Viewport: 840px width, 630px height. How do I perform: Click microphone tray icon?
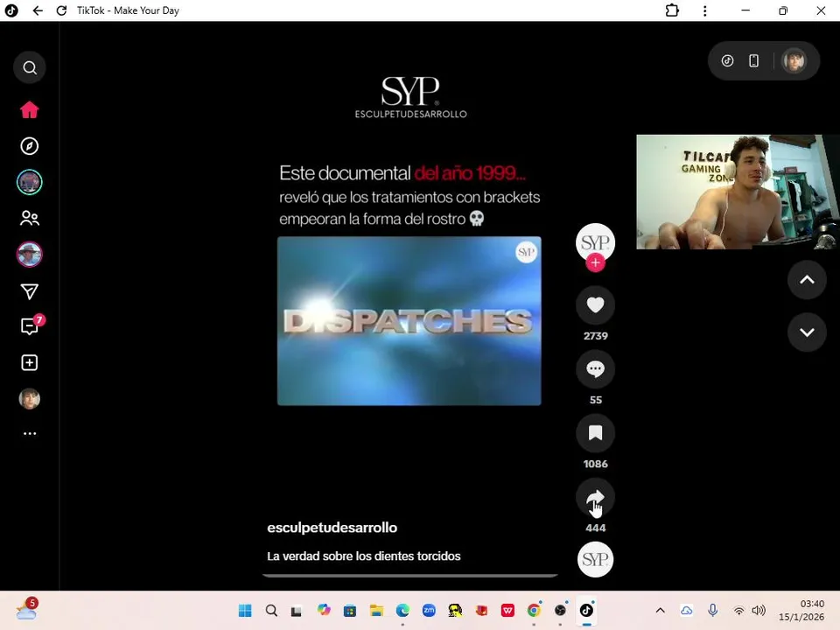click(712, 610)
